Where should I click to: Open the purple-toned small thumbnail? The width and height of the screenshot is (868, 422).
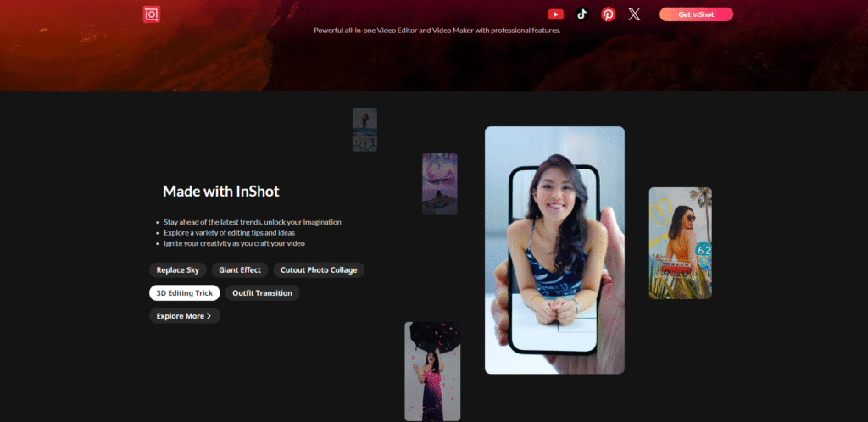click(440, 184)
